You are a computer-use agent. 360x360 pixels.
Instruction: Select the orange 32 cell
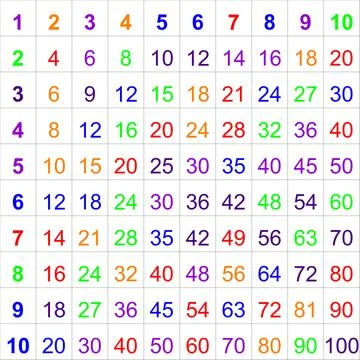[x=126, y=274]
